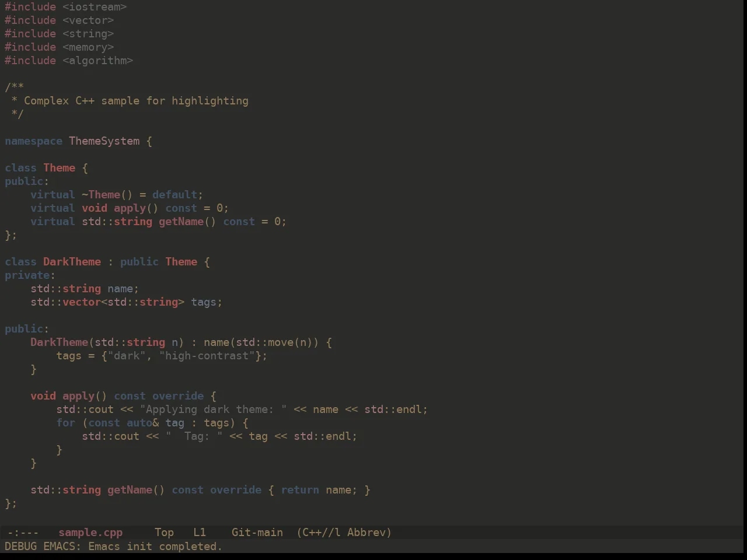Image resolution: width=747 pixels, height=560 pixels.
Task: Click the 'private:' access specifier
Action: tap(30, 275)
